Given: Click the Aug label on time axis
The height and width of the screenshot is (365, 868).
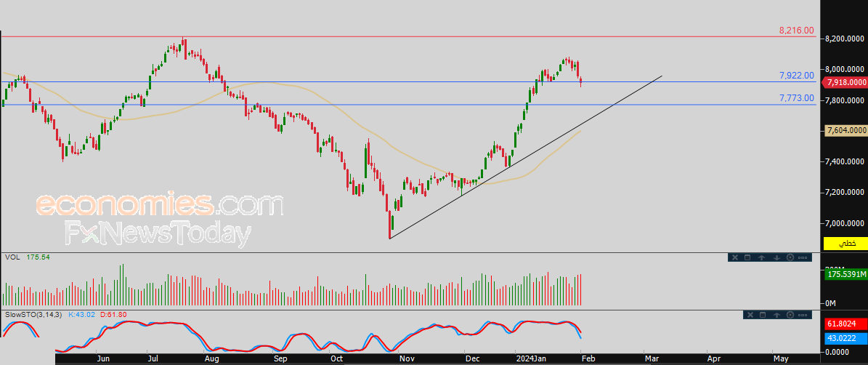Looking at the screenshot, I should tap(212, 359).
